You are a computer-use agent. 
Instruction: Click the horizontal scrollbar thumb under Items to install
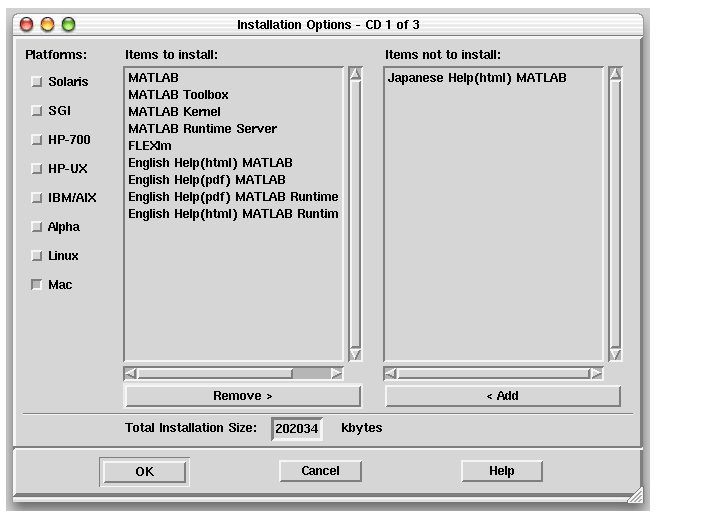215,373
